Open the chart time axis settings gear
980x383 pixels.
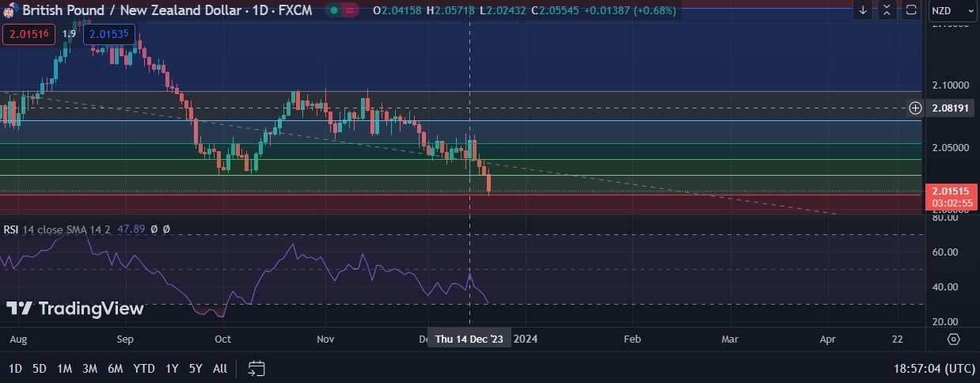(x=953, y=339)
